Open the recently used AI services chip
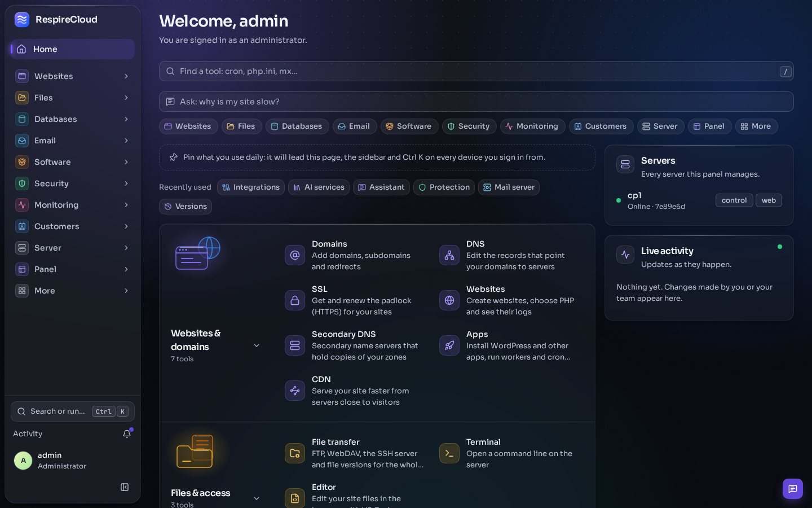This screenshot has height=508, width=812. [x=319, y=187]
